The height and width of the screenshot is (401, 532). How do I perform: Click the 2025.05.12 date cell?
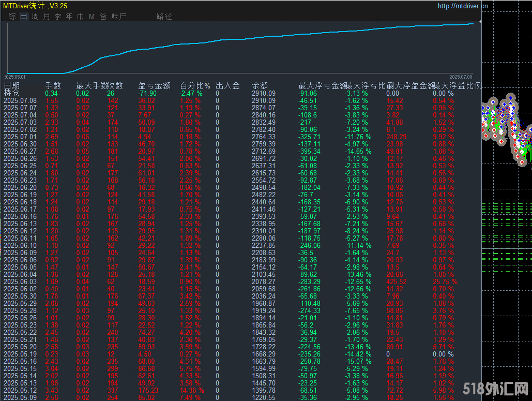[20, 391]
